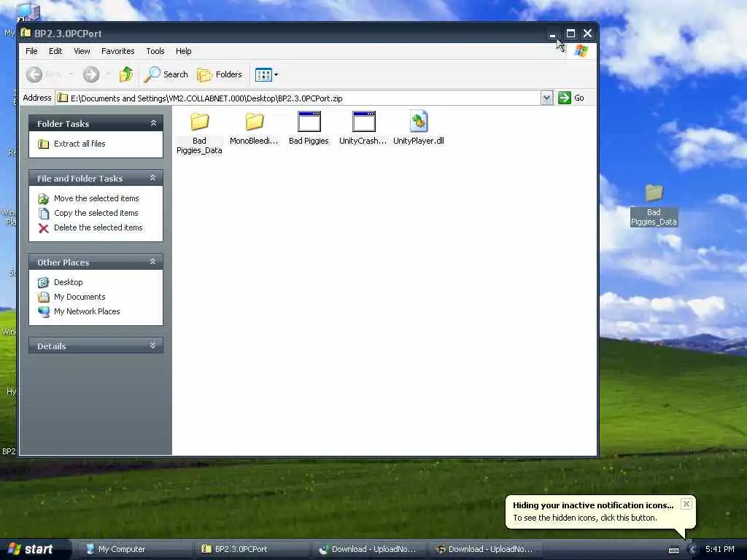
Task: Open the View menu
Action: pyautogui.click(x=82, y=51)
